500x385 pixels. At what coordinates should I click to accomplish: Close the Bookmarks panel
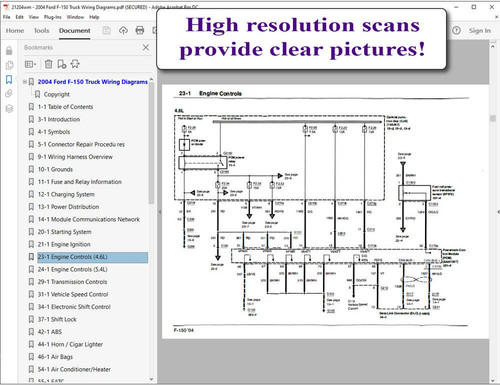pyautogui.click(x=146, y=48)
